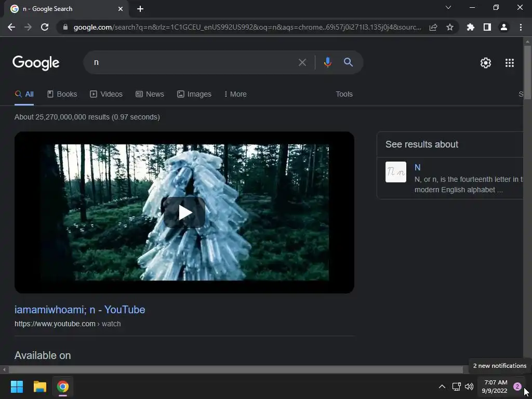This screenshot has width=532, height=399.
Task: Open a new tab
Action: coord(140,9)
